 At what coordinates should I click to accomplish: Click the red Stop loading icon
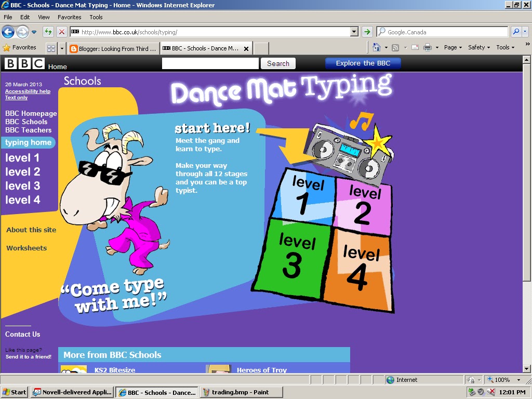[x=61, y=32]
